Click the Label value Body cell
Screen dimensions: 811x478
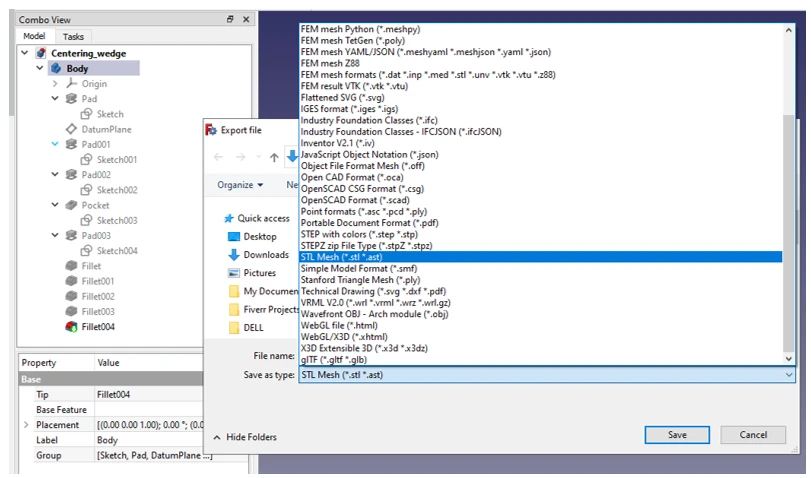point(150,440)
